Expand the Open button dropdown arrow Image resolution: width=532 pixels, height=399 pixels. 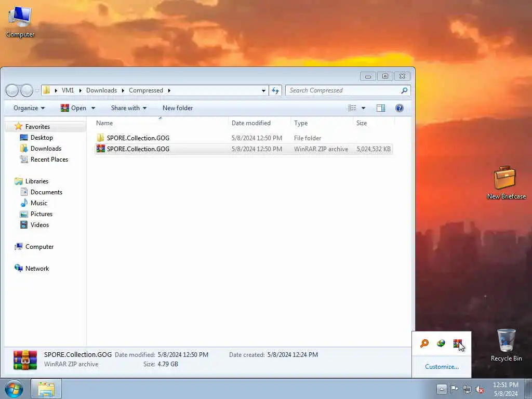[94, 108]
